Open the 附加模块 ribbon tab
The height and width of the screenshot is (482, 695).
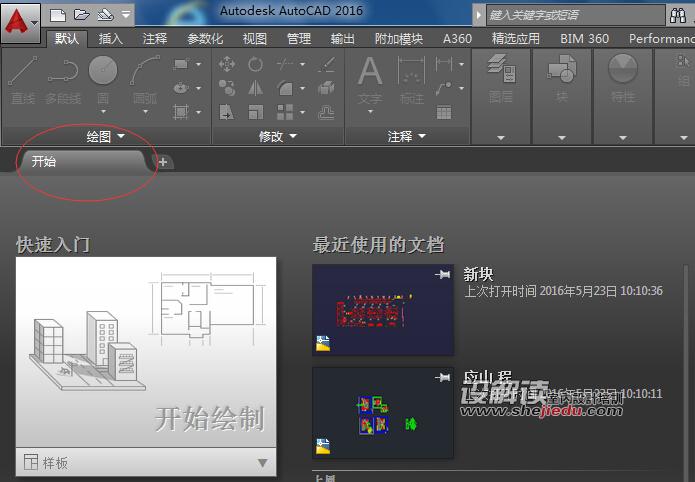[398, 39]
